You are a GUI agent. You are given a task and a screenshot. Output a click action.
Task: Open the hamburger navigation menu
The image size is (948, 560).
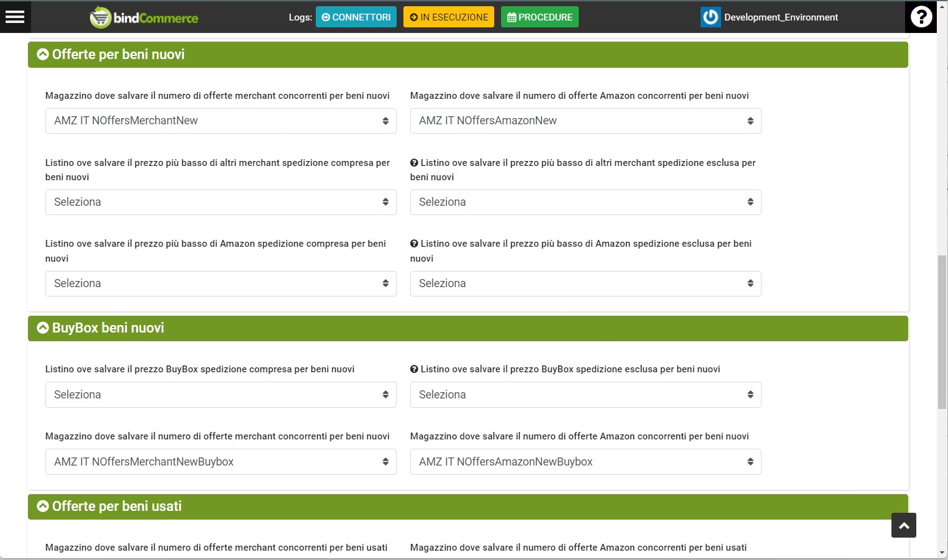tap(15, 17)
